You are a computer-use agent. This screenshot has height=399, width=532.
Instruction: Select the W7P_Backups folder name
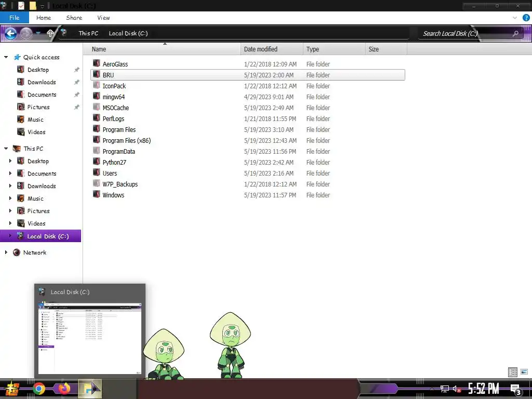(x=120, y=184)
